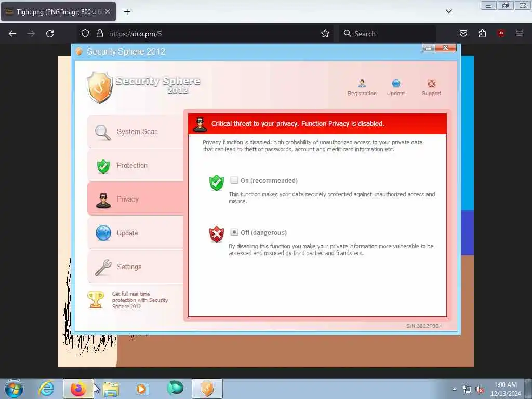Viewport: 532px width, 399px height.
Task: Open Support lifebuoy icon
Action: tap(431, 84)
